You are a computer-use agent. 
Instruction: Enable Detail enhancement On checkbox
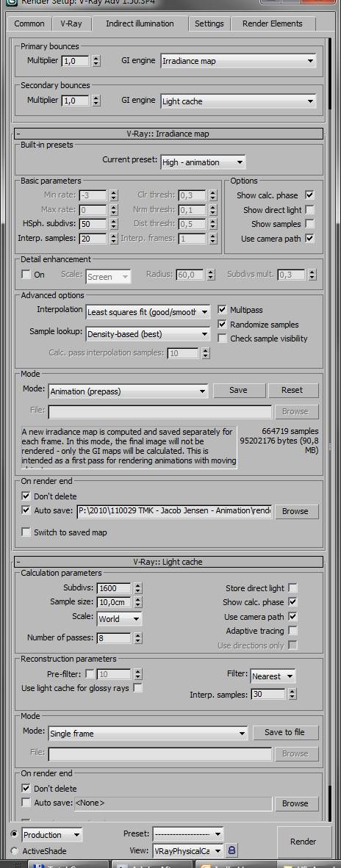click(x=26, y=274)
